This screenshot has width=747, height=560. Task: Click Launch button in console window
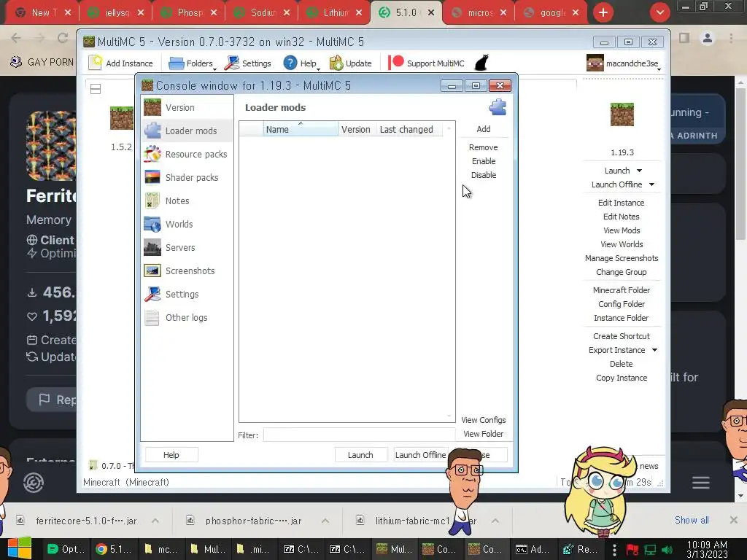pos(360,455)
